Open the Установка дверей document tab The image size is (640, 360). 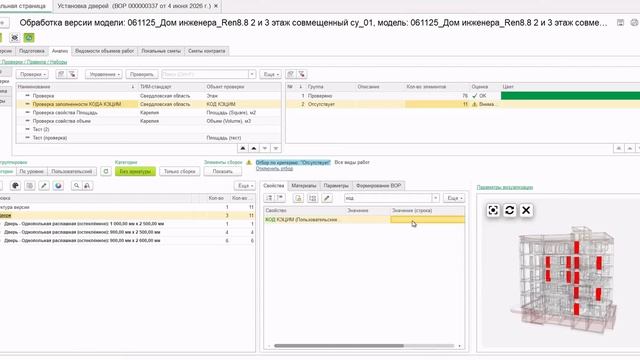(134, 6)
